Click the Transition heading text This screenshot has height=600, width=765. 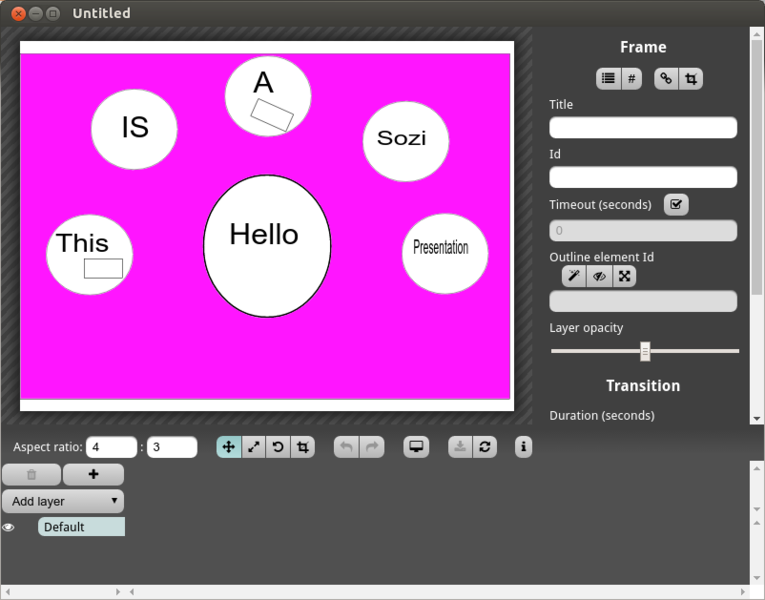(643, 386)
